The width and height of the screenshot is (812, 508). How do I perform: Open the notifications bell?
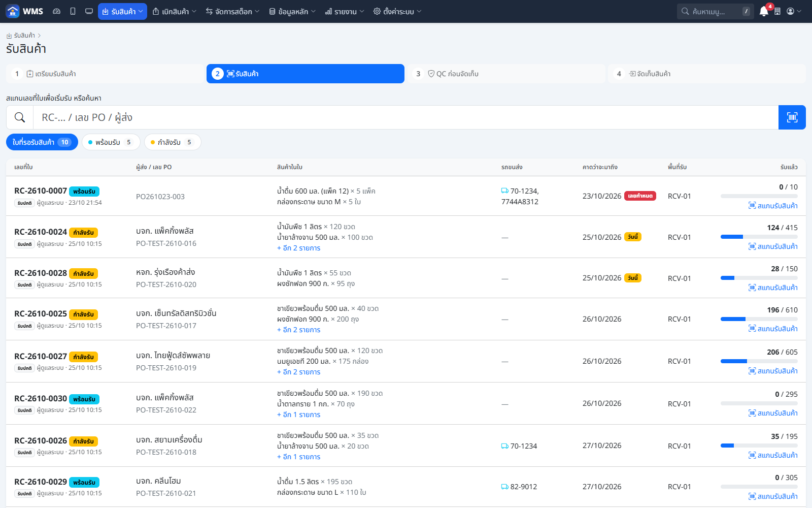tap(764, 11)
